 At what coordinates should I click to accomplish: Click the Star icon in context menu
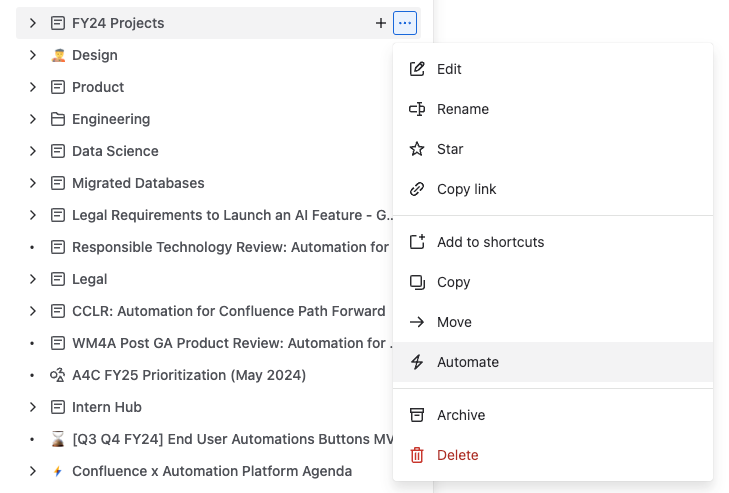[418, 149]
